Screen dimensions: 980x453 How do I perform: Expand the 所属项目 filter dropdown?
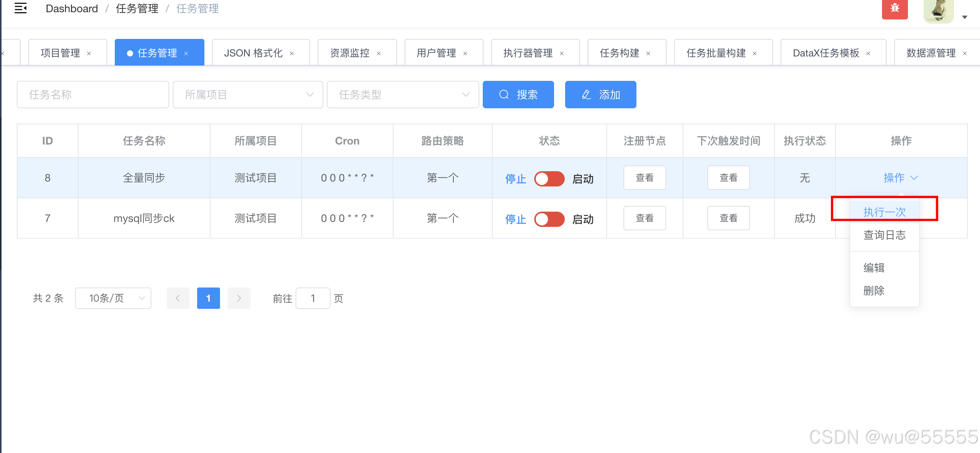248,95
